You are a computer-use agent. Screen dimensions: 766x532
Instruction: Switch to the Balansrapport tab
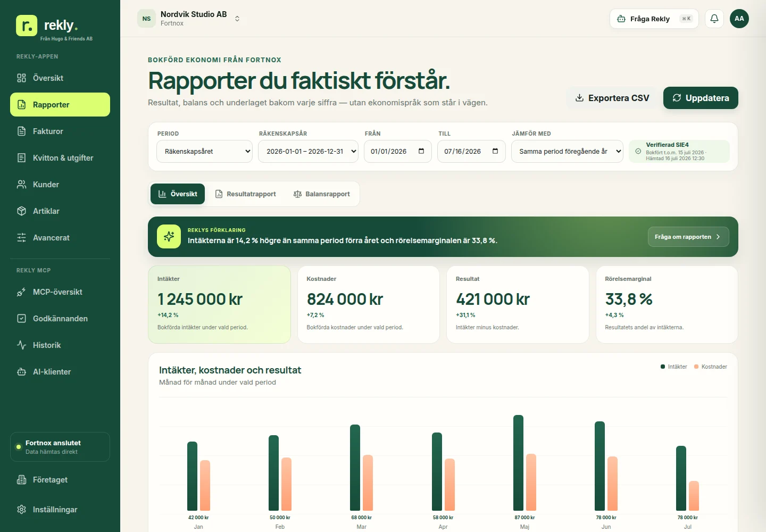point(321,194)
